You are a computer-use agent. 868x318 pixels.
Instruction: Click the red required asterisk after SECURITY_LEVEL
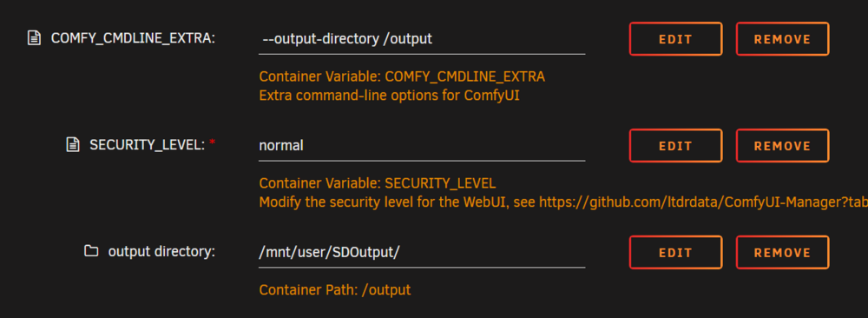click(x=212, y=144)
